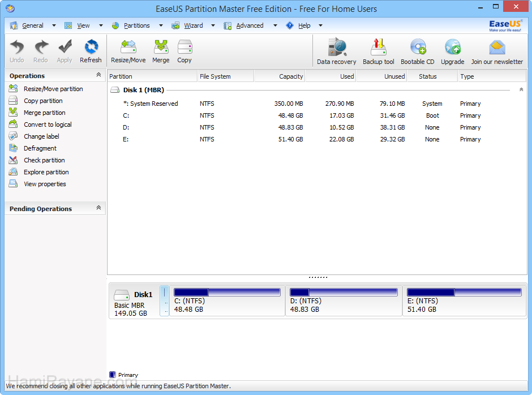Click the Upgrade globe icon

point(453,47)
